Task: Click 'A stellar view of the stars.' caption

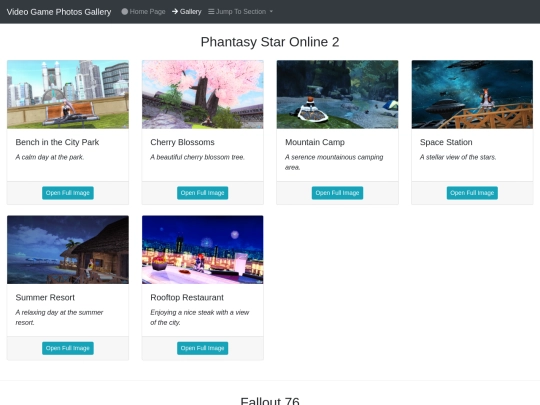Action: (458, 157)
